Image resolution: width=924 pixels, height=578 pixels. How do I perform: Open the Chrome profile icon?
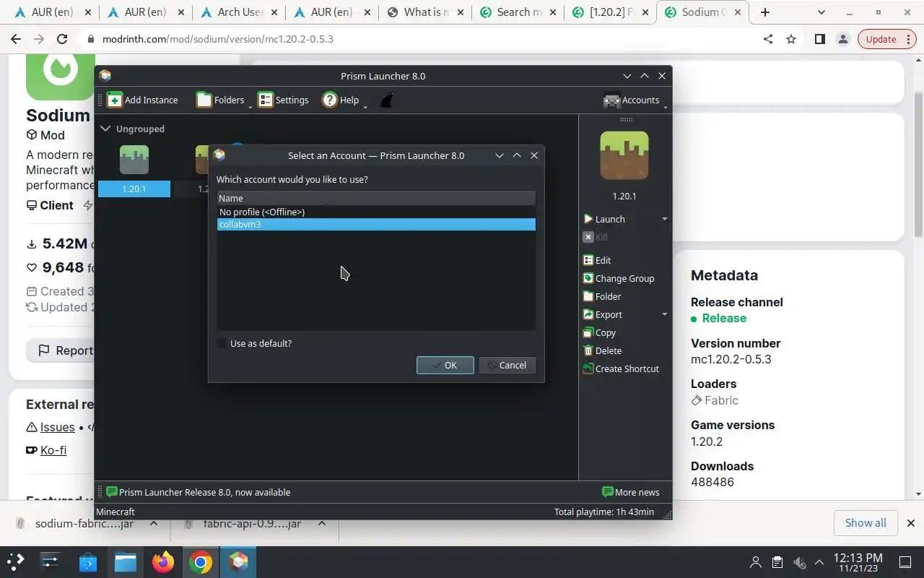click(842, 39)
